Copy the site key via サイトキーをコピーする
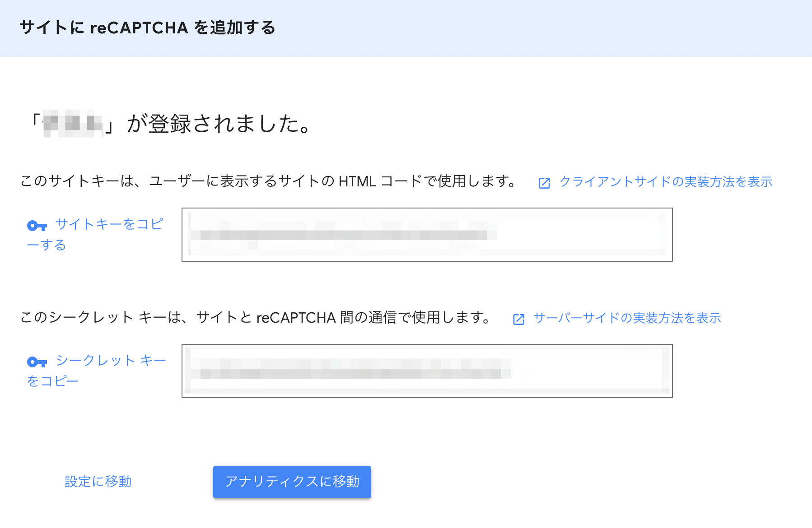 pos(95,234)
